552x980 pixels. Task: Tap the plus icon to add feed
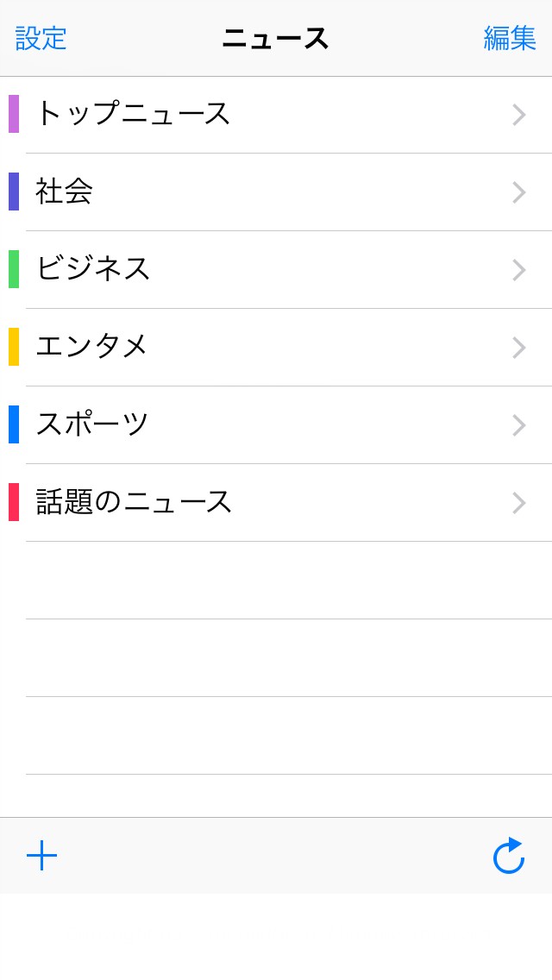41,855
